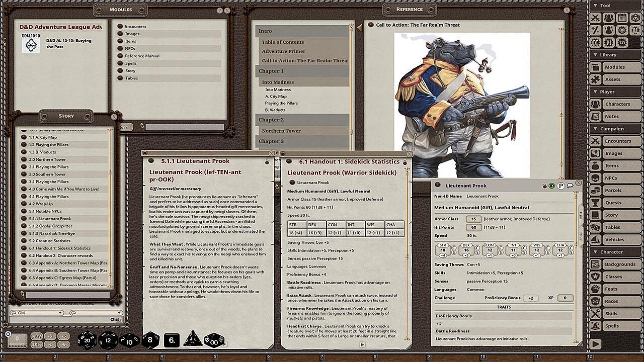Open the Combat Tracker crossed-swords tool
The height and width of the screenshot is (362, 644).
(596, 18)
